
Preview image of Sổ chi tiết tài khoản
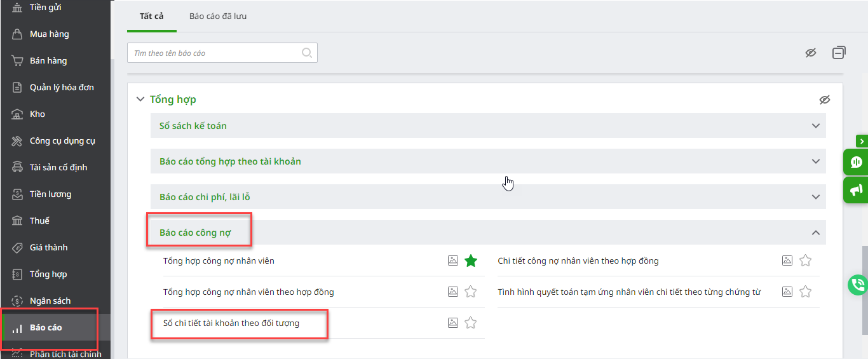point(453,323)
